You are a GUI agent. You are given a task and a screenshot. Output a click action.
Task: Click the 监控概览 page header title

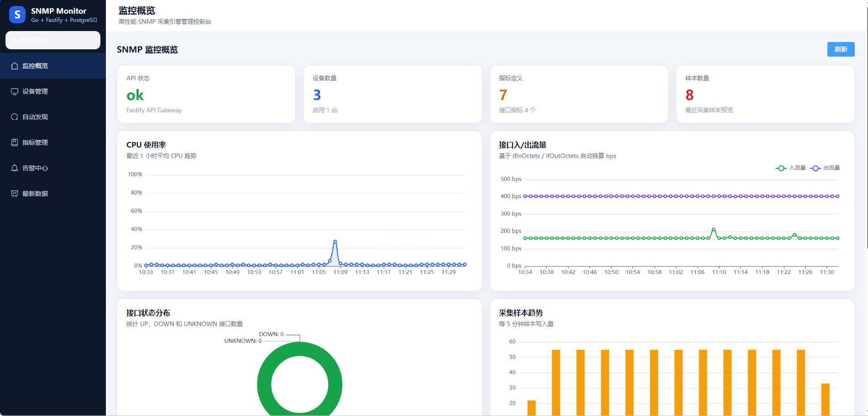(137, 11)
